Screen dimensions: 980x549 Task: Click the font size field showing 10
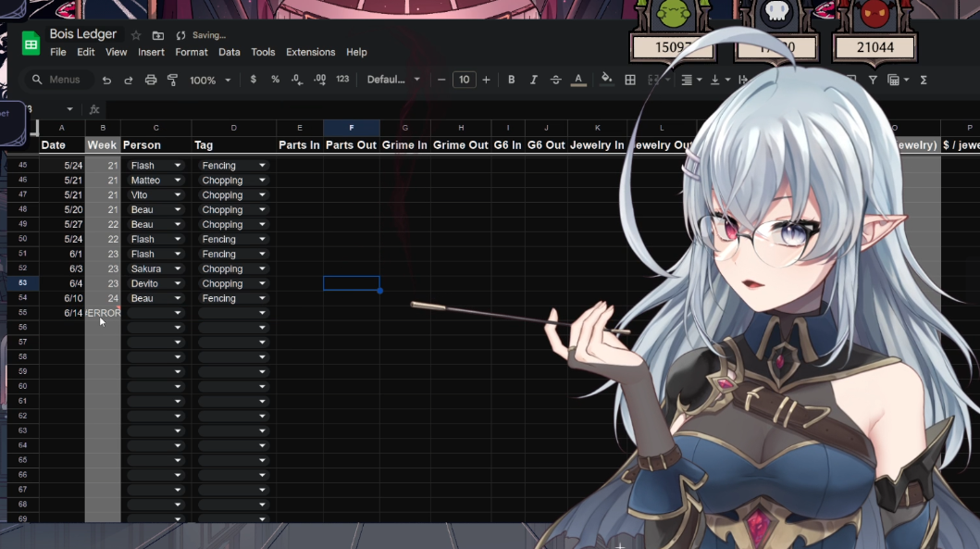464,80
